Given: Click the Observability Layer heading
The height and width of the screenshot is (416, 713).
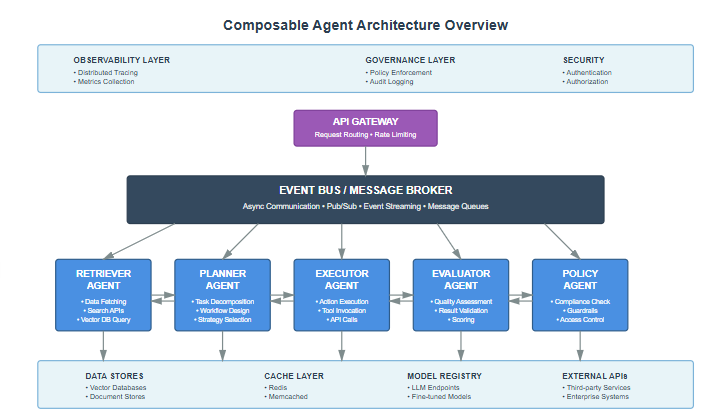Looking at the screenshot, I should (x=121, y=60).
